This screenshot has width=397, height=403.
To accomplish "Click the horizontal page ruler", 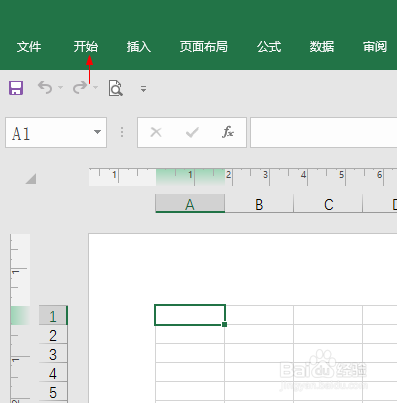I will coord(243,177).
